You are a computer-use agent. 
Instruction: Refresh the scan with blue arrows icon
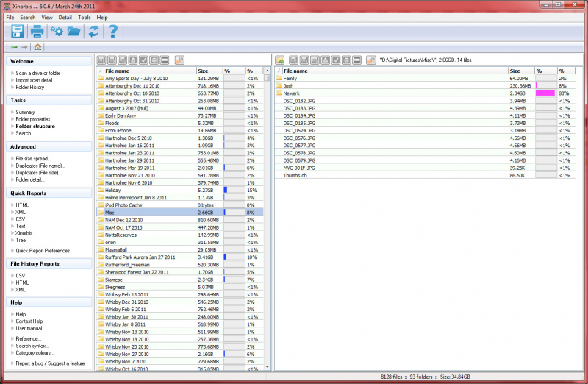[93, 31]
